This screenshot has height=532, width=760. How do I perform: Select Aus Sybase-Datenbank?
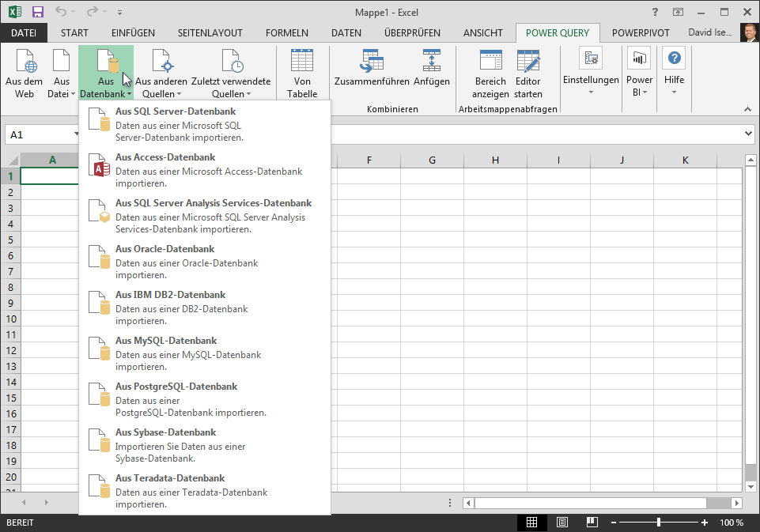pyautogui.click(x=205, y=445)
